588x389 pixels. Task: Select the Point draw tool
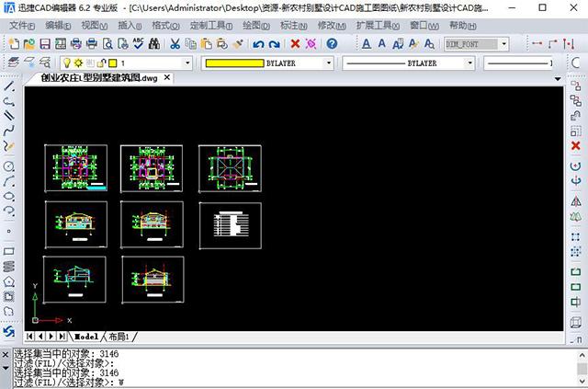click(9, 232)
